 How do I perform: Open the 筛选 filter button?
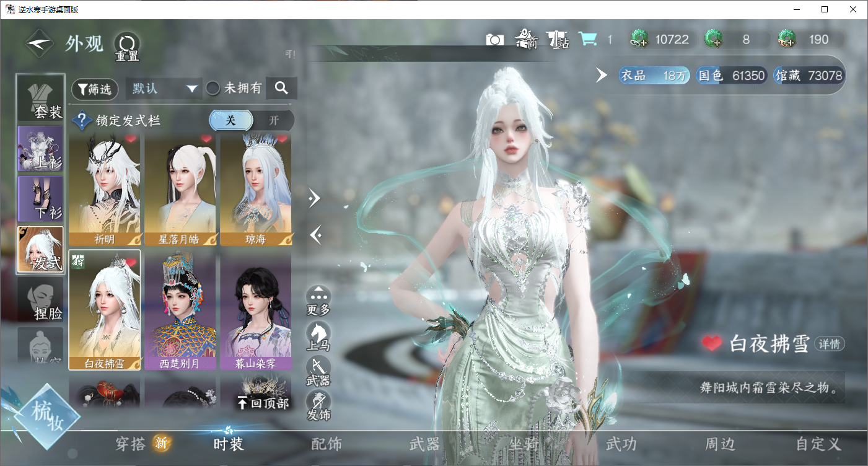(x=95, y=89)
